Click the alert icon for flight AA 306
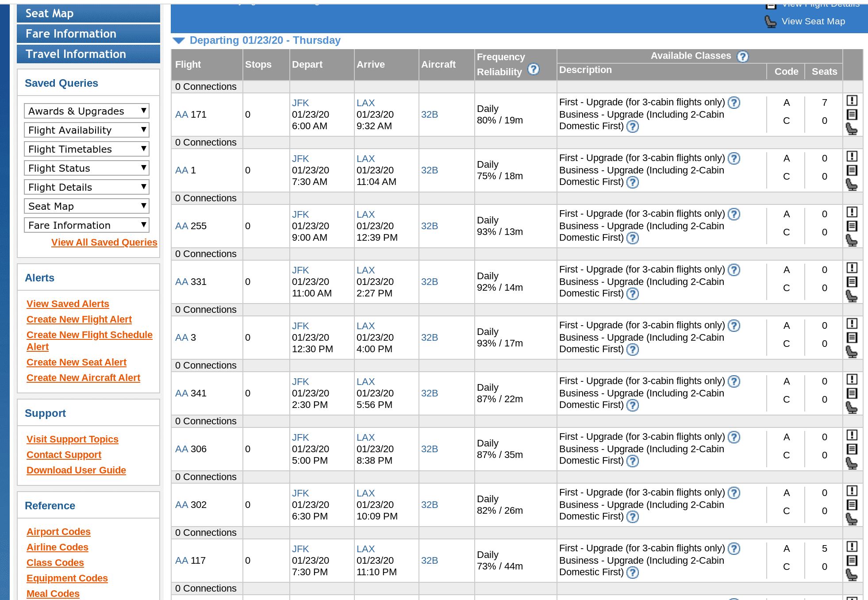 point(852,435)
